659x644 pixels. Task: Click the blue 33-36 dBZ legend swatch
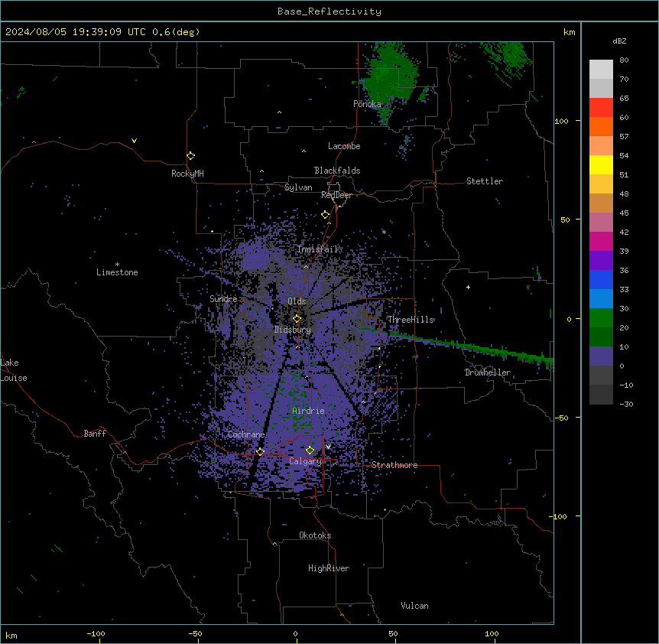[601, 279]
